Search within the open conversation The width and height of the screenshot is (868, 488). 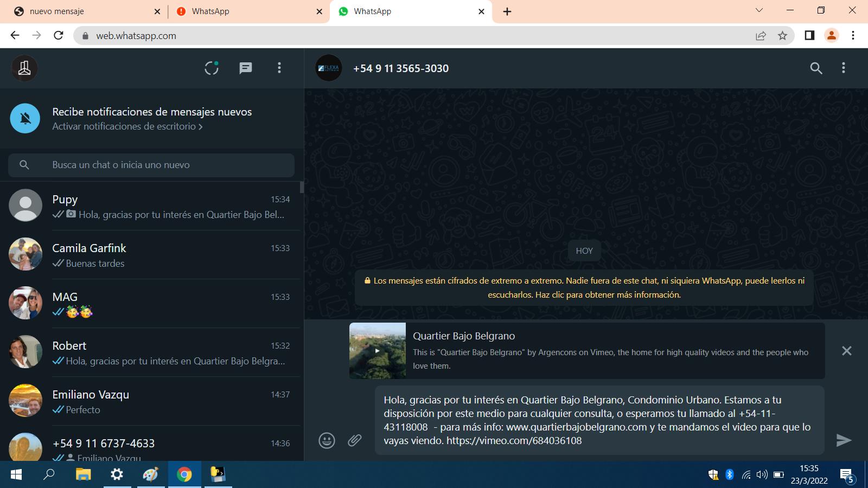(x=816, y=68)
